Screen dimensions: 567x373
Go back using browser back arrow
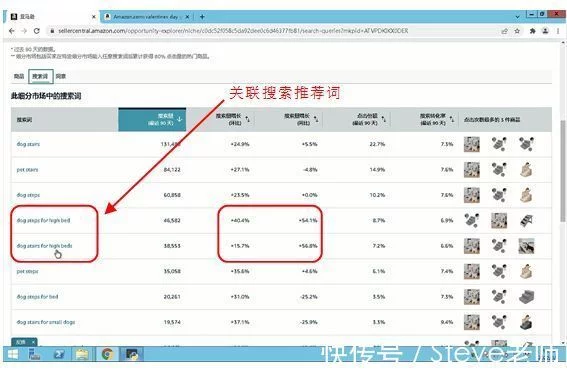point(12,31)
